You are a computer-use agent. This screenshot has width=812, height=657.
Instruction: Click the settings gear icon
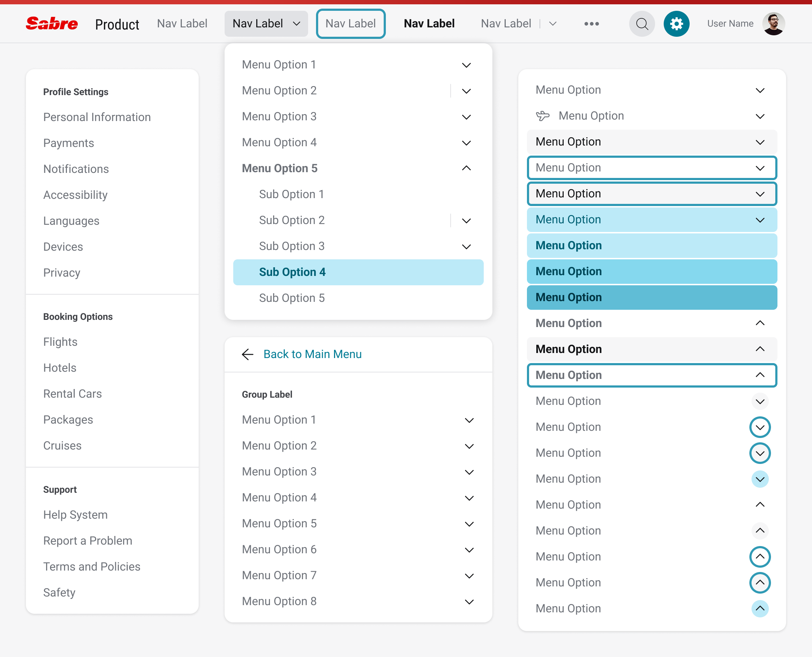tap(677, 23)
